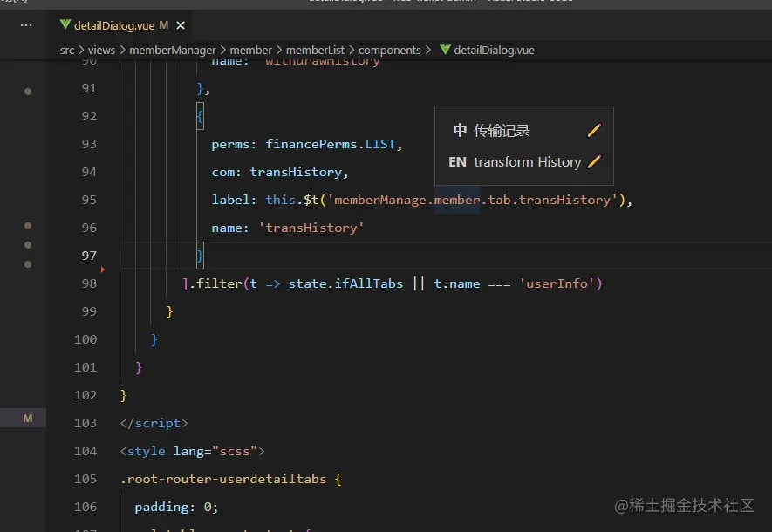Image resolution: width=772 pixels, height=532 pixels.
Task: Open breadcrumb 'memberList'
Action: click(x=315, y=51)
